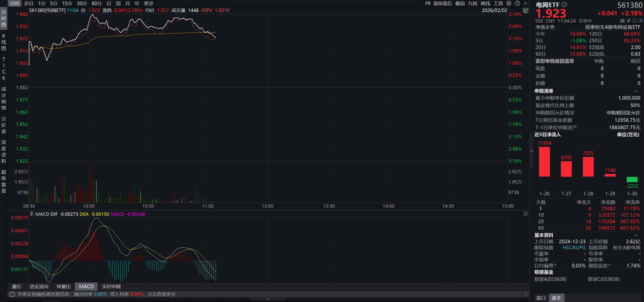
Task: Expand toolbar overflow chevron arrow
Action: click(x=525, y=3)
